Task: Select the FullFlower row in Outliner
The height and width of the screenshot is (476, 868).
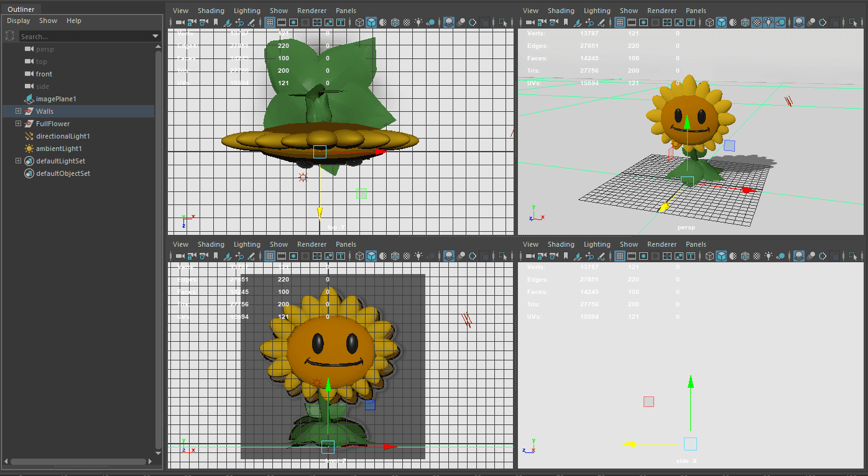Action: [x=77, y=124]
